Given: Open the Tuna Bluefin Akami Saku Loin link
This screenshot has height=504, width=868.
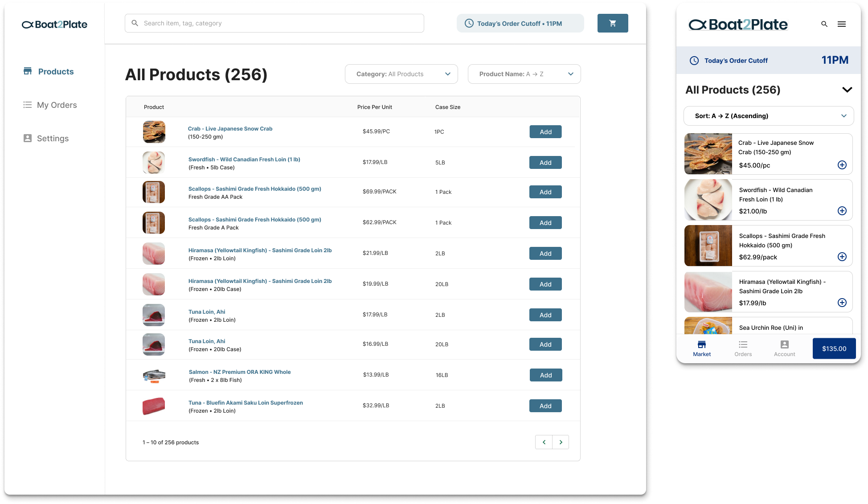Looking at the screenshot, I should click(246, 402).
